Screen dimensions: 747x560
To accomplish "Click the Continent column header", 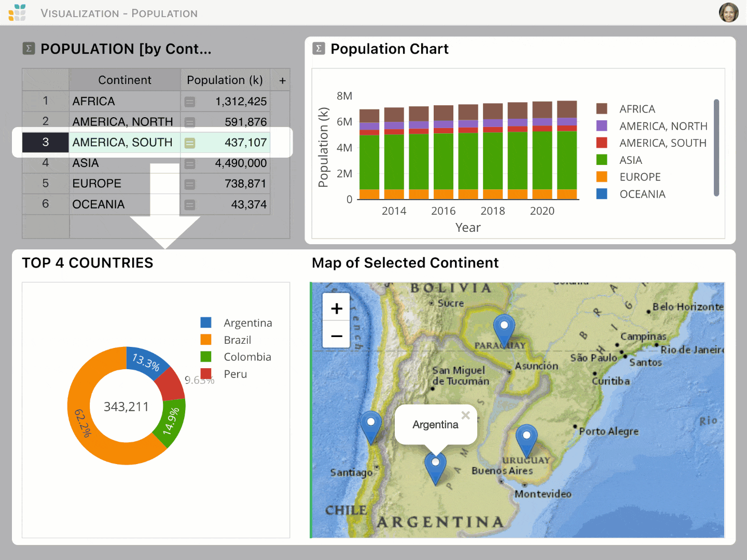I will 125,80.
